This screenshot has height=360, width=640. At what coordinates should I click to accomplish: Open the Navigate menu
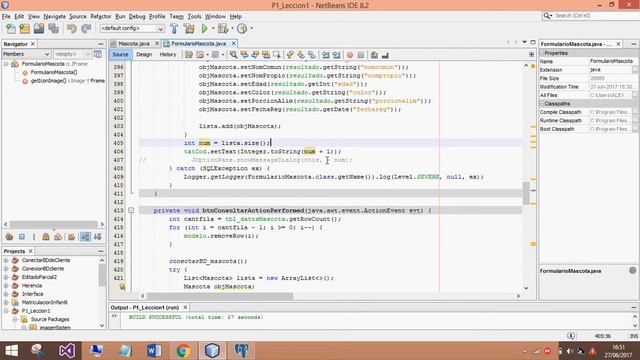point(55,16)
